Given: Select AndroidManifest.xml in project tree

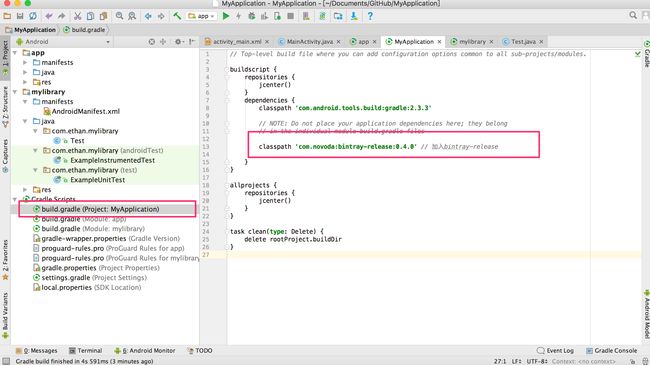Looking at the screenshot, I should (x=81, y=111).
